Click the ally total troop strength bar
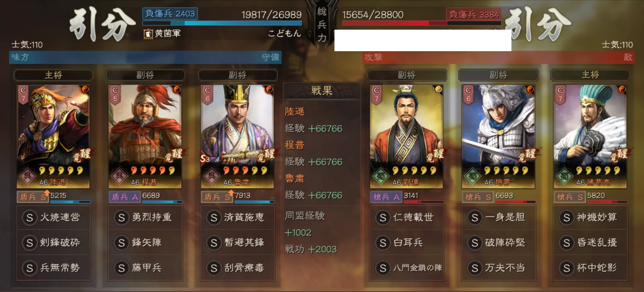This screenshot has height=292, width=644. tap(222, 23)
